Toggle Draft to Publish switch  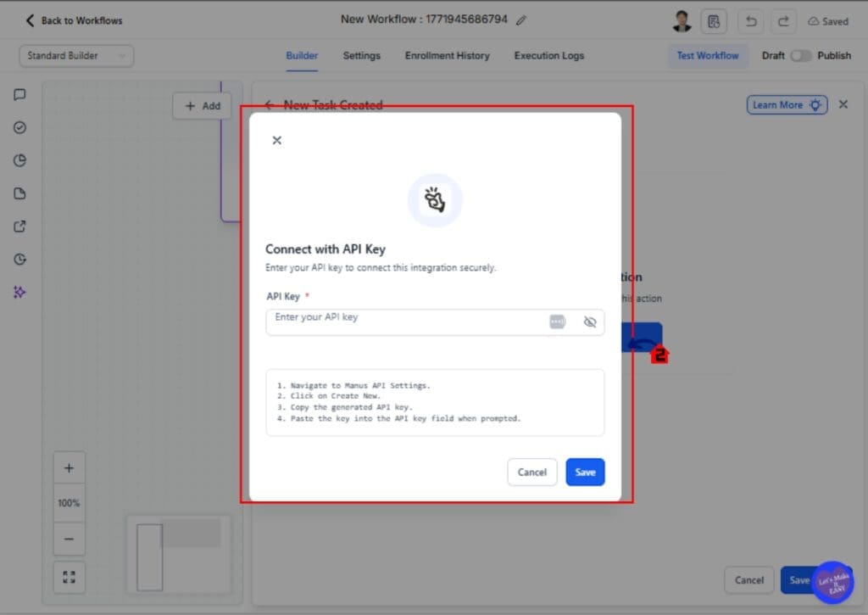tap(801, 55)
